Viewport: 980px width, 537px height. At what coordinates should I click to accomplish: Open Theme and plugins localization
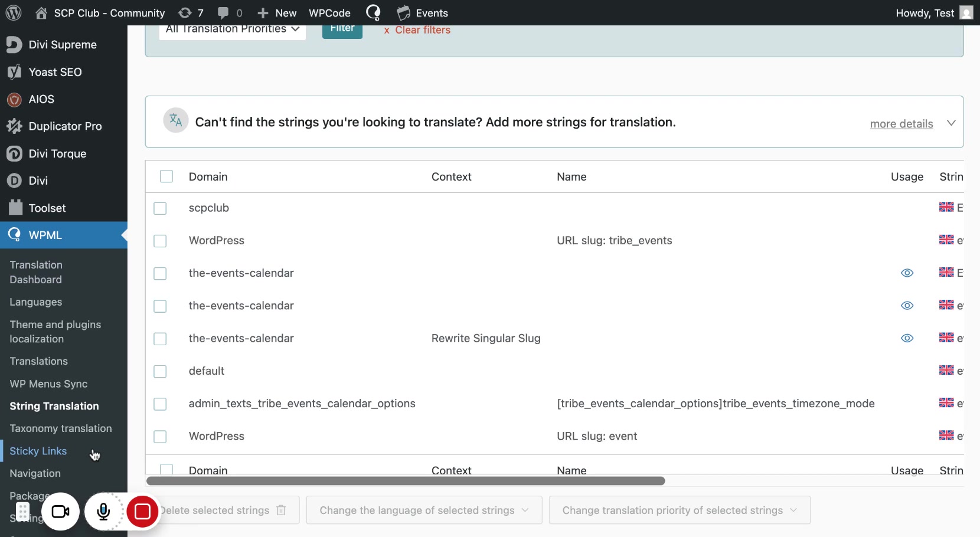point(55,332)
